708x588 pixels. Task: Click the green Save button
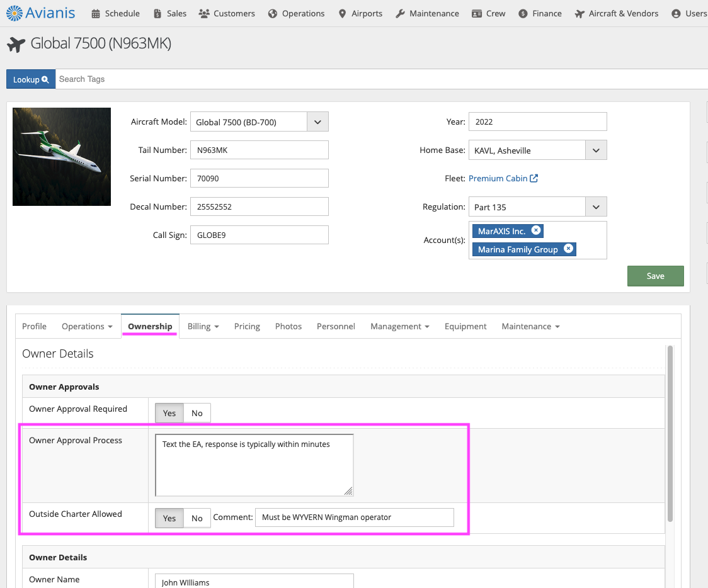[655, 276]
